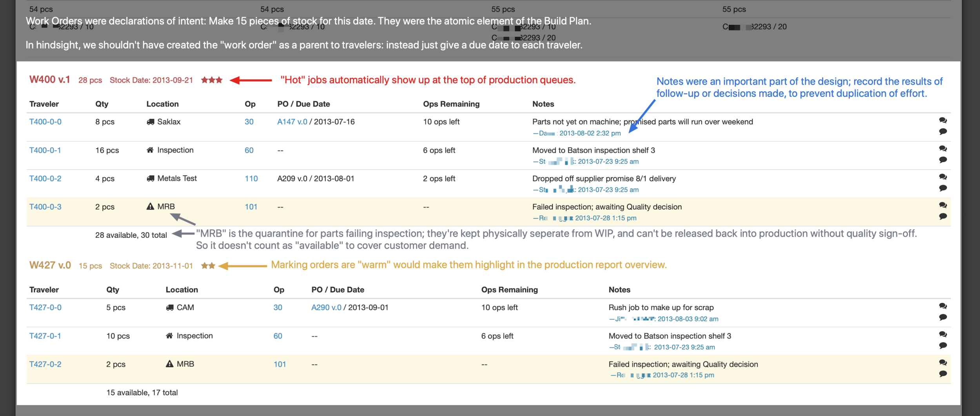This screenshot has width=980, height=416.
Task: Click the single comment bubble for T400-0-0
Action: (943, 132)
